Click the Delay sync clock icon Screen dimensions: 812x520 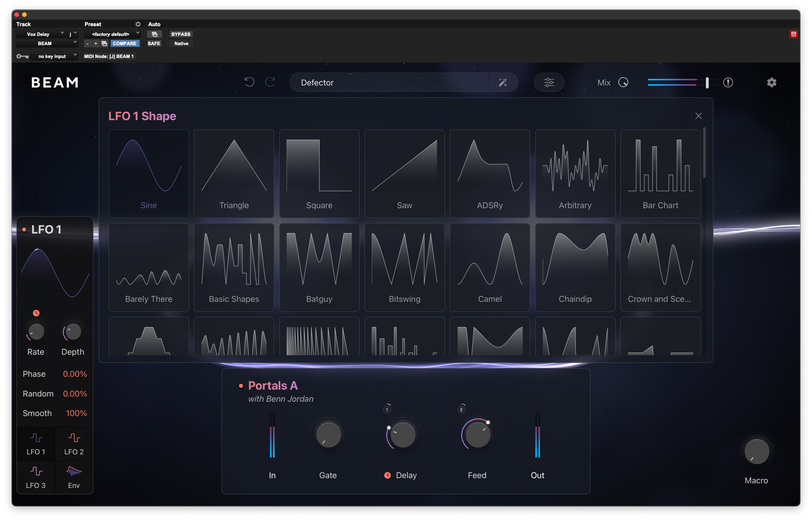(x=387, y=475)
